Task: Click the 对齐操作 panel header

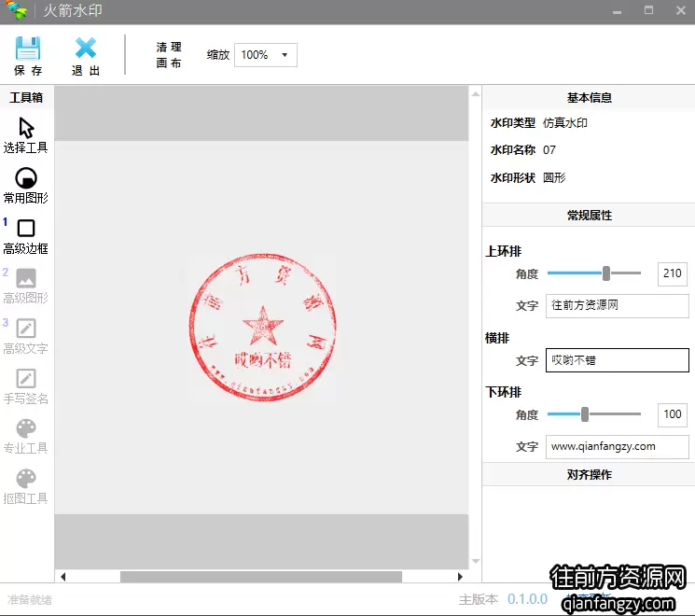Action: point(589,474)
